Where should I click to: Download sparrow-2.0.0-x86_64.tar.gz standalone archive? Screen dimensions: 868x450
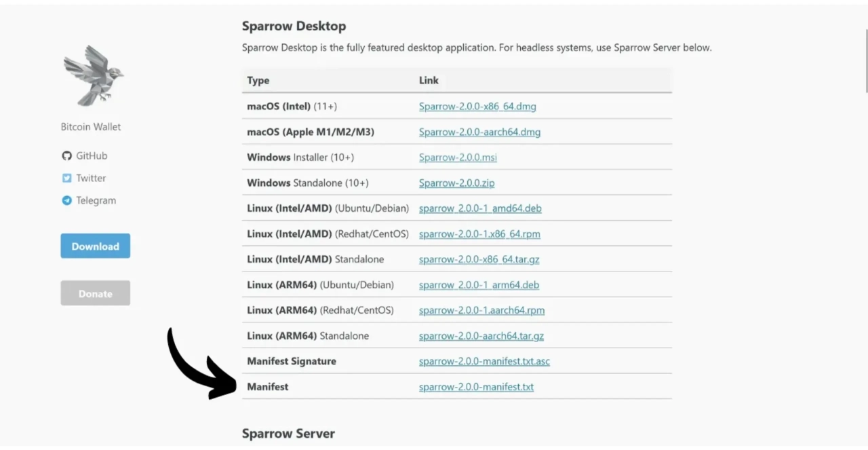click(479, 259)
